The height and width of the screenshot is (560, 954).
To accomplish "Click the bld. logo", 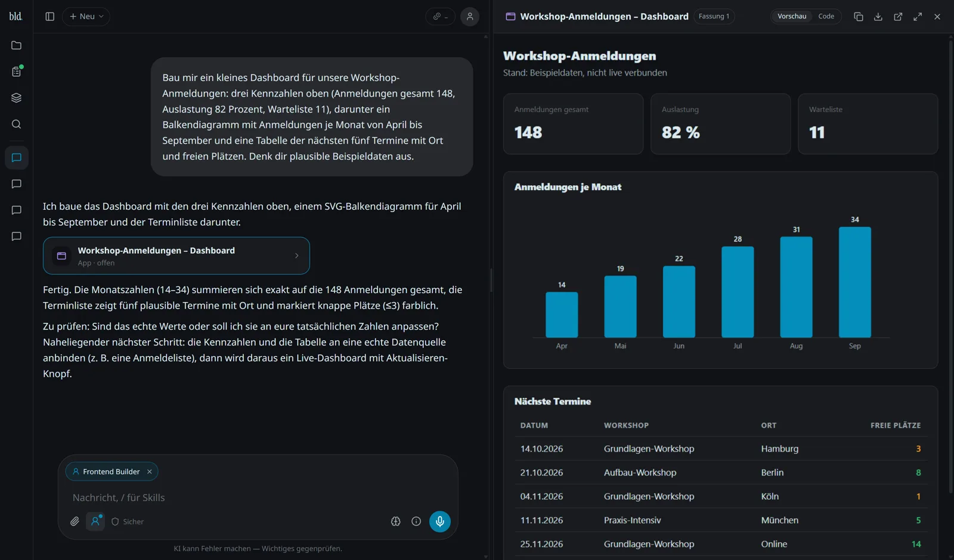I will click(x=16, y=16).
